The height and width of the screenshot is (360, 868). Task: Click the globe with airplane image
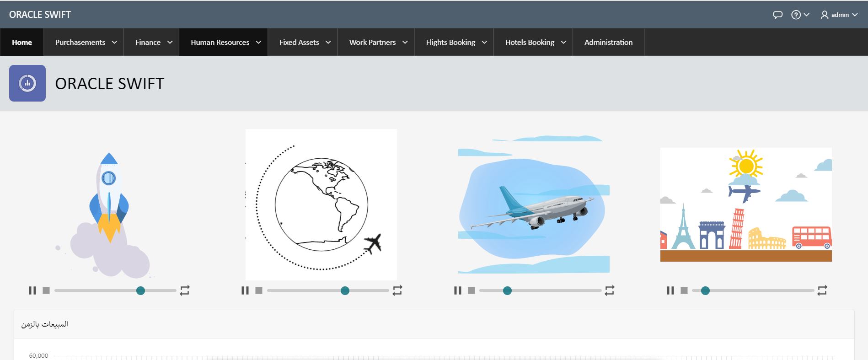(x=321, y=204)
